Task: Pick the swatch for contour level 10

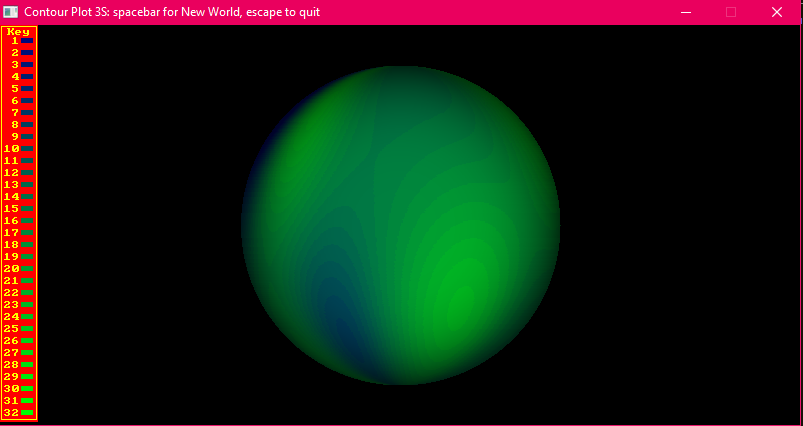Action: tap(28, 149)
